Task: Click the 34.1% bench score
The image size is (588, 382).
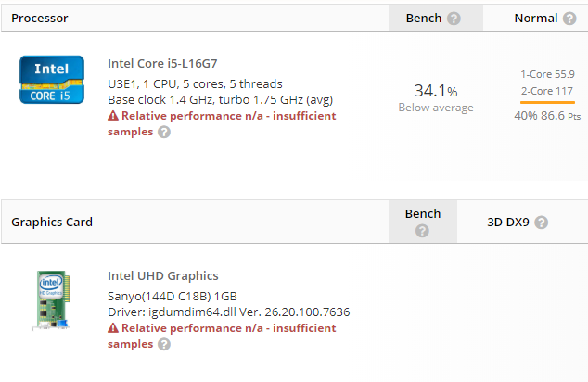Action: click(x=435, y=91)
